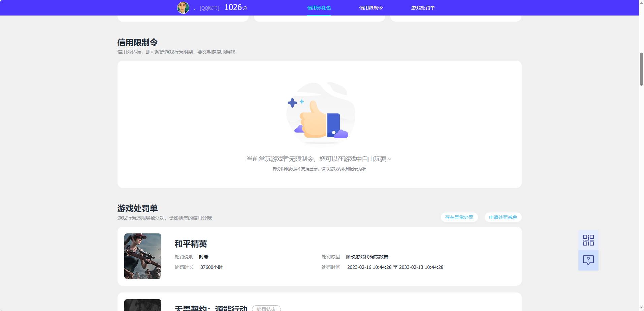Click the thumbs-up no-restriction illustration

[x=321, y=114]
